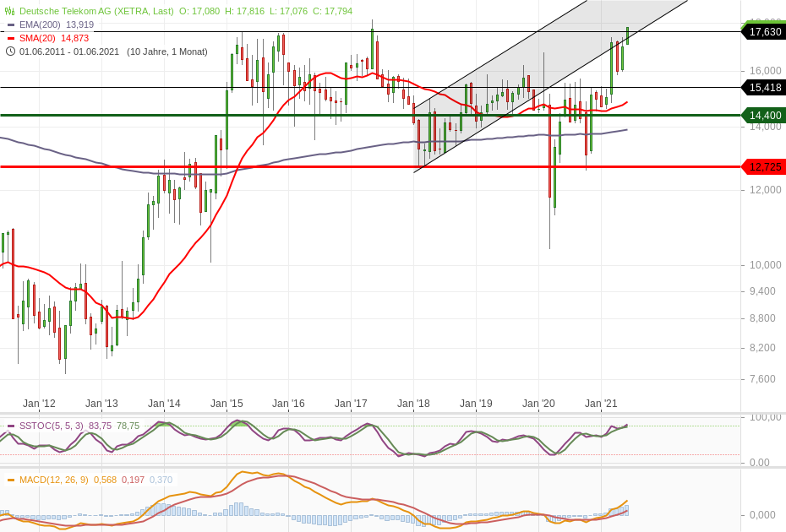
Task: Click the period text (10 Jahre, 1 Monat)
Action: (167, 52)
